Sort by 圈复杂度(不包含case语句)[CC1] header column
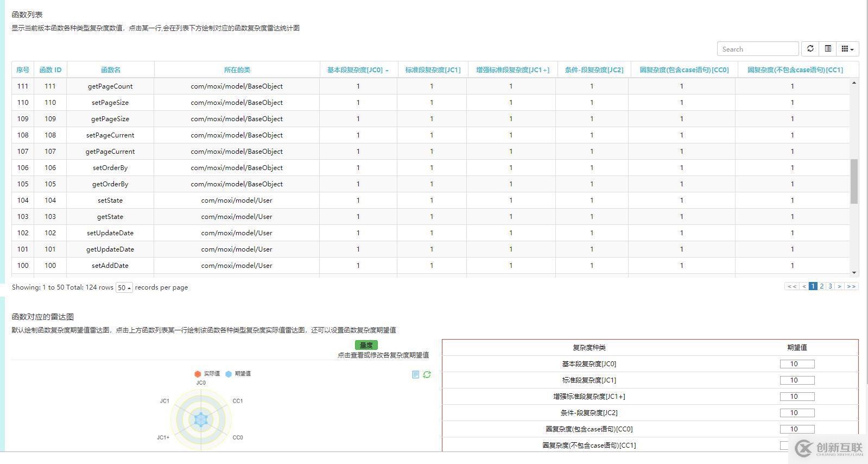The height and width of the screenshot is (464, 868). pyautogui.click(x=795, y=70)
